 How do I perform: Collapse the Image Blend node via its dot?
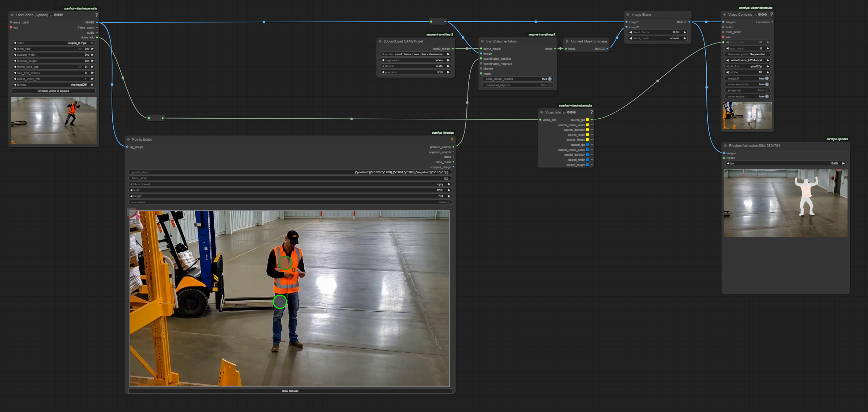628,15
